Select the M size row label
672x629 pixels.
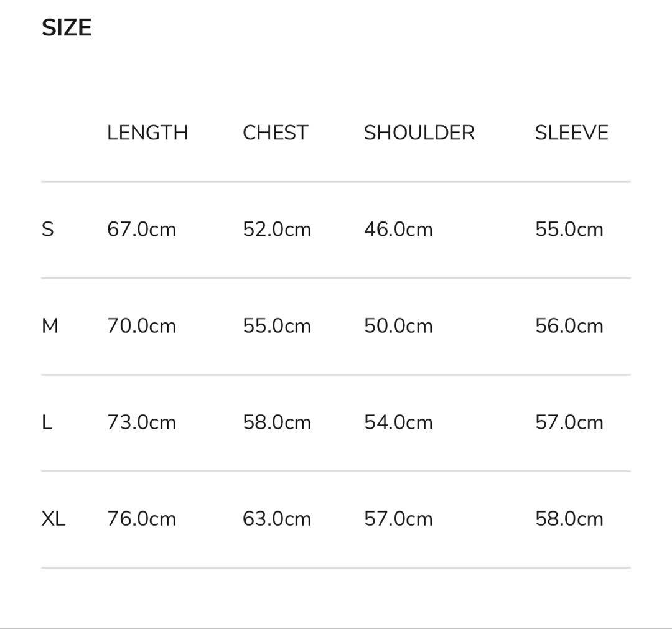point(50,326)
